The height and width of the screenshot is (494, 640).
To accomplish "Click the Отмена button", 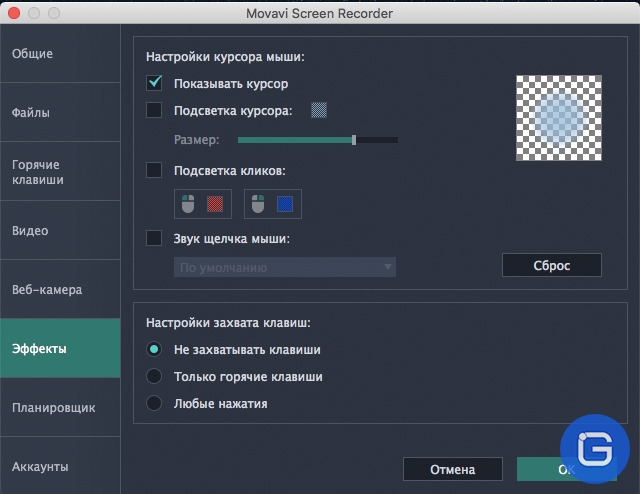I will coord(453,470).
